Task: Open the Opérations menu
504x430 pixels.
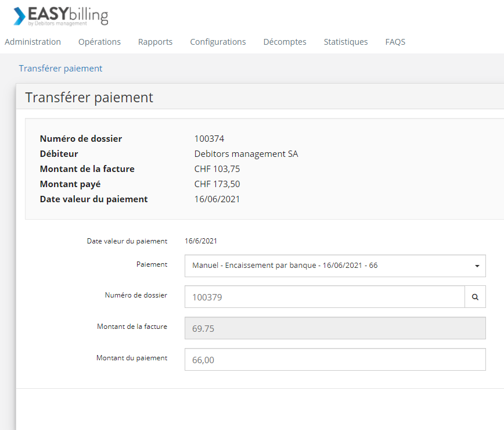Action: tap(99, 42)
